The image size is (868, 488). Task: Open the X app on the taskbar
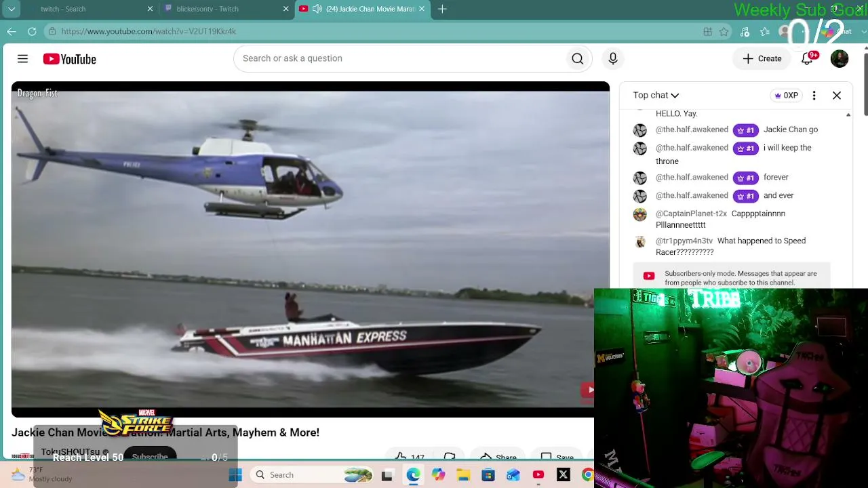point(563,475)
